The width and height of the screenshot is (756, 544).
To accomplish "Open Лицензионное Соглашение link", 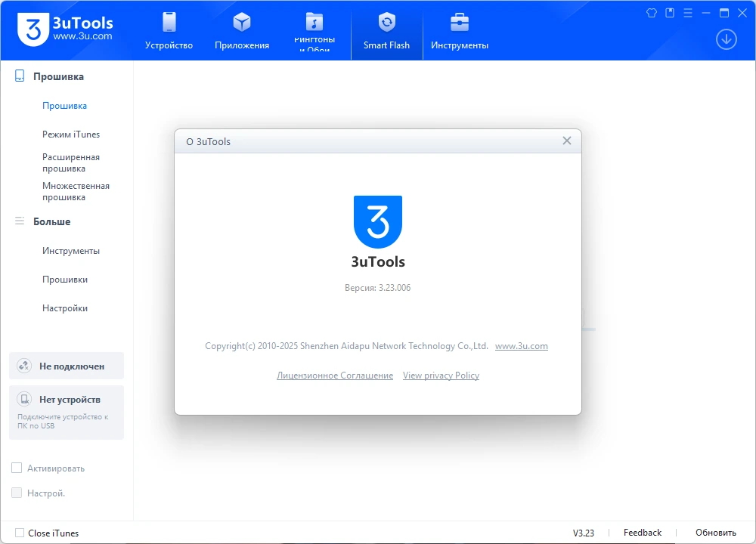I will (335, 376).
